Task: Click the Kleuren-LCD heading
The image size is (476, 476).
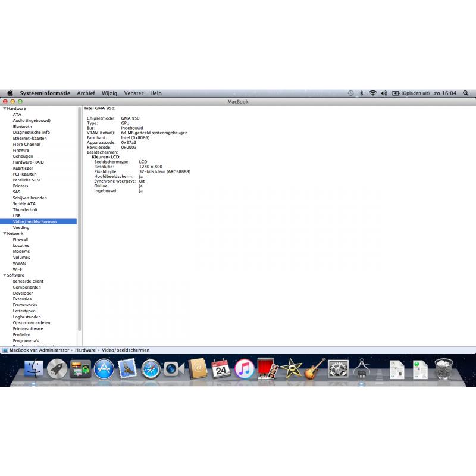Action: [107, 157]
